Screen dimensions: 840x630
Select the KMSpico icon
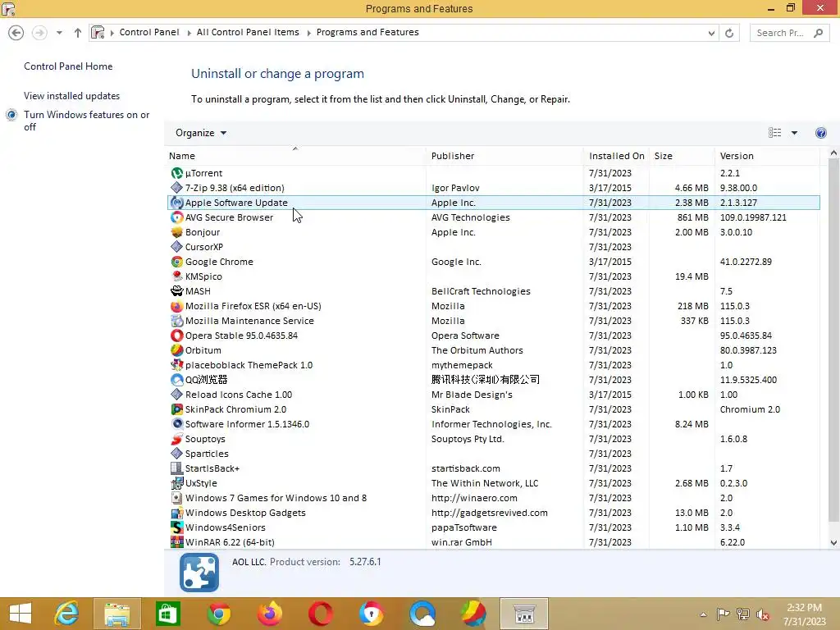(177, 276)
